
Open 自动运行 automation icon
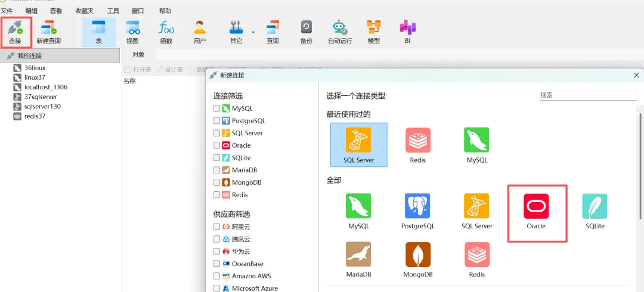pyautogui.click(x=340, y=32)
